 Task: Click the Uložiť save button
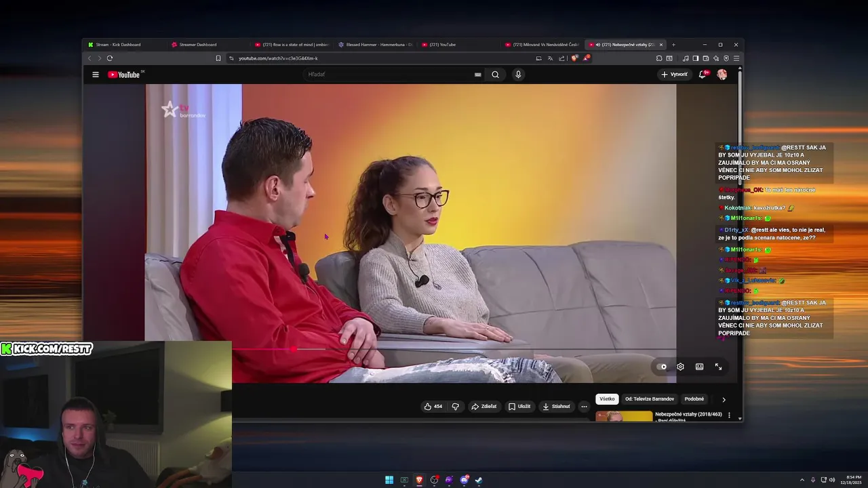(519, 407)
